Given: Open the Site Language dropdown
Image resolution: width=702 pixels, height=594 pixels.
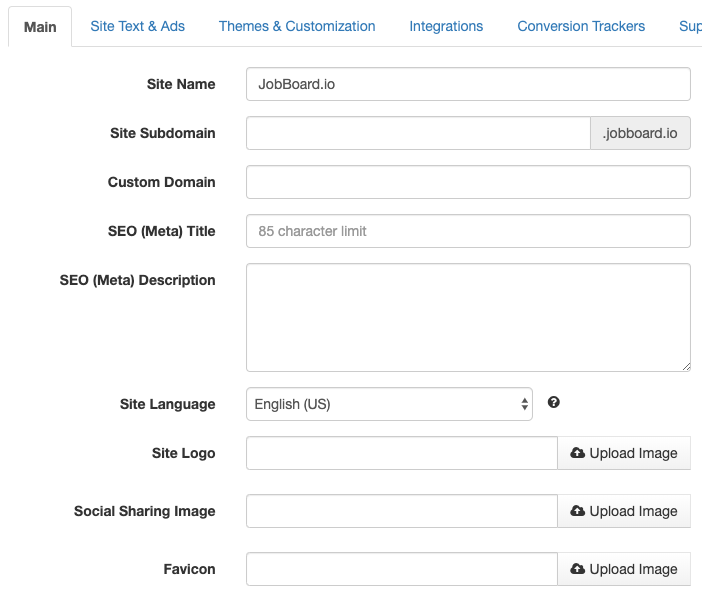Looking at the screenshot, I should coord(389,404).
